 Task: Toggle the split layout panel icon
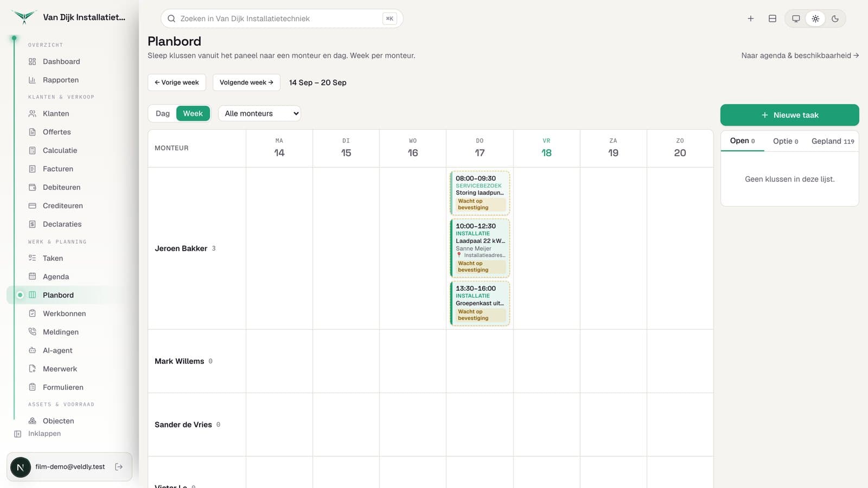(773, 18)
